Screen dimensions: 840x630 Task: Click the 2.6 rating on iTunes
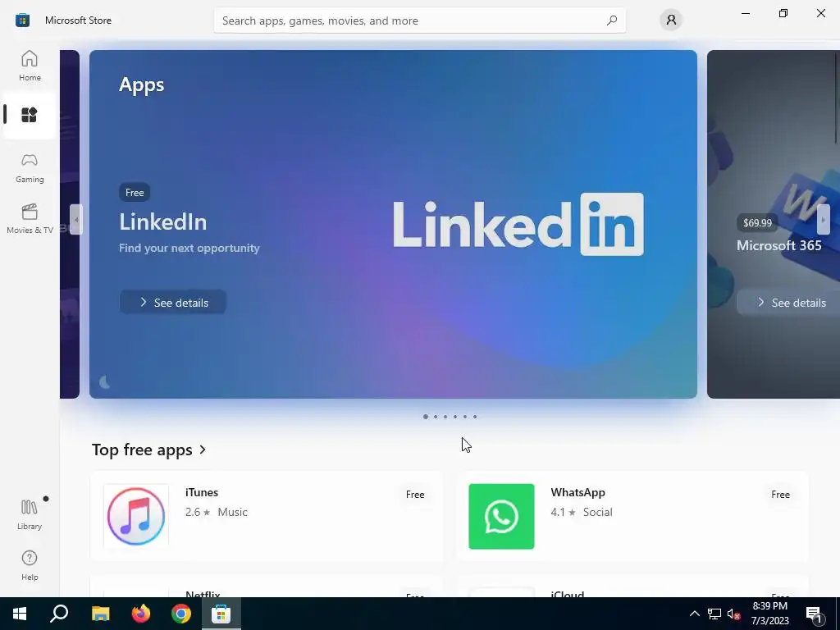(198, 512)
